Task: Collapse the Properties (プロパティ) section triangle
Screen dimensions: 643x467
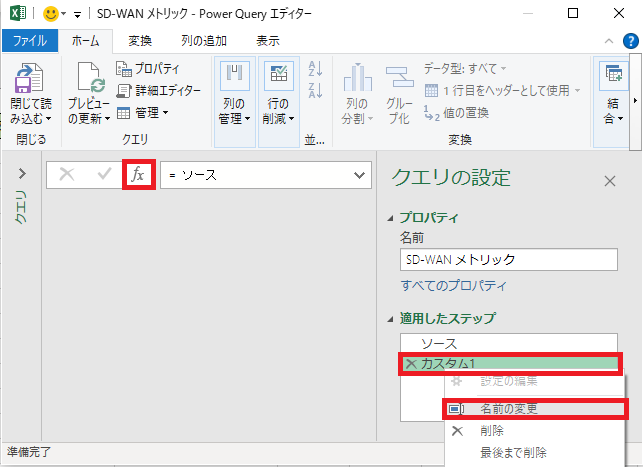Action: 390,218
